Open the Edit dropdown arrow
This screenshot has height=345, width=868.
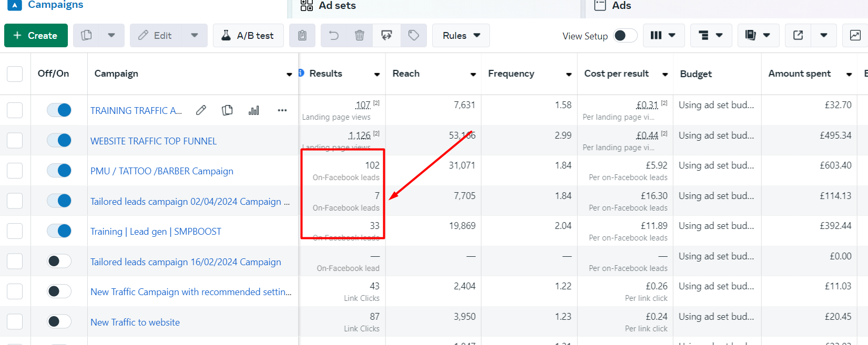(x=195, y=35)
